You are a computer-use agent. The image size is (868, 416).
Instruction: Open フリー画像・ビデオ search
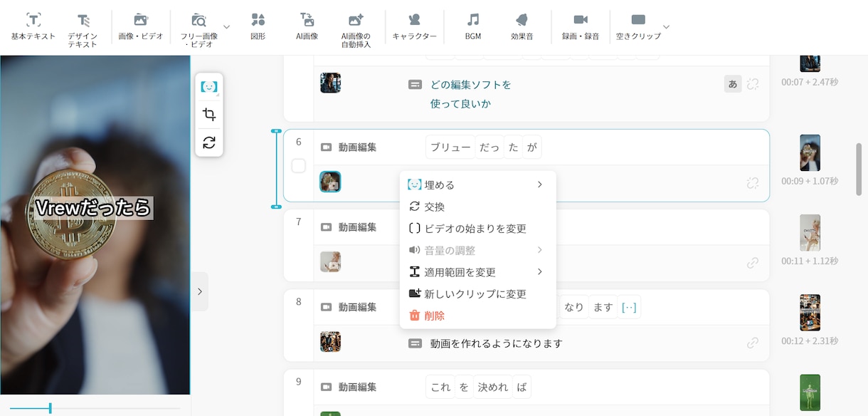pos(199,28)
